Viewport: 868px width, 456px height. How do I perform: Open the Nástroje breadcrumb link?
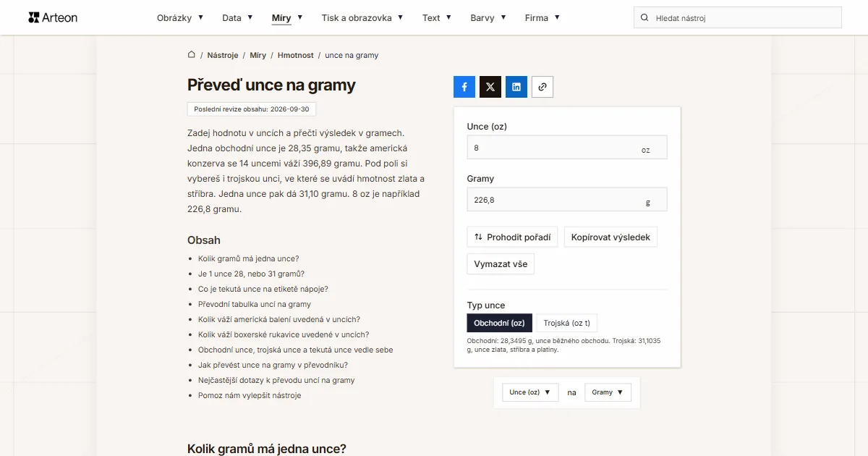click(223, 55)
